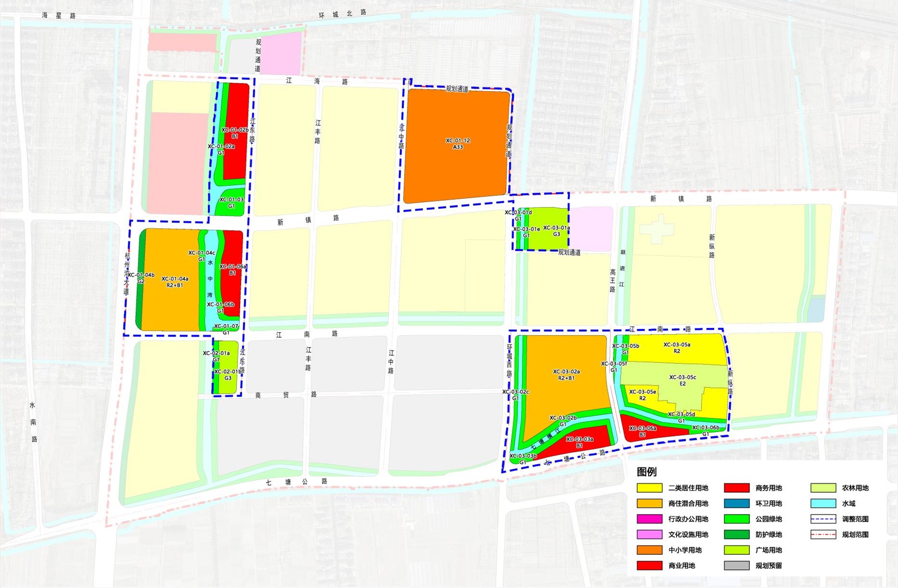898x588 pixels.
Task: Click the 图例 legend title
Action: click(646, 472)
